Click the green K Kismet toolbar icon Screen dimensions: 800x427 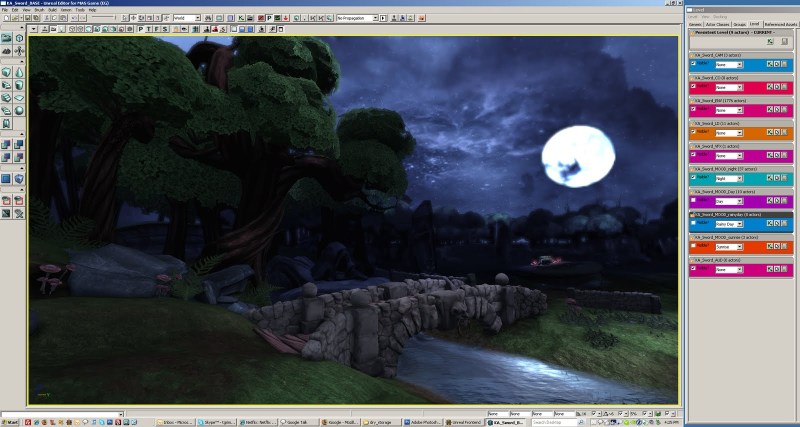(x=241, y=18)
